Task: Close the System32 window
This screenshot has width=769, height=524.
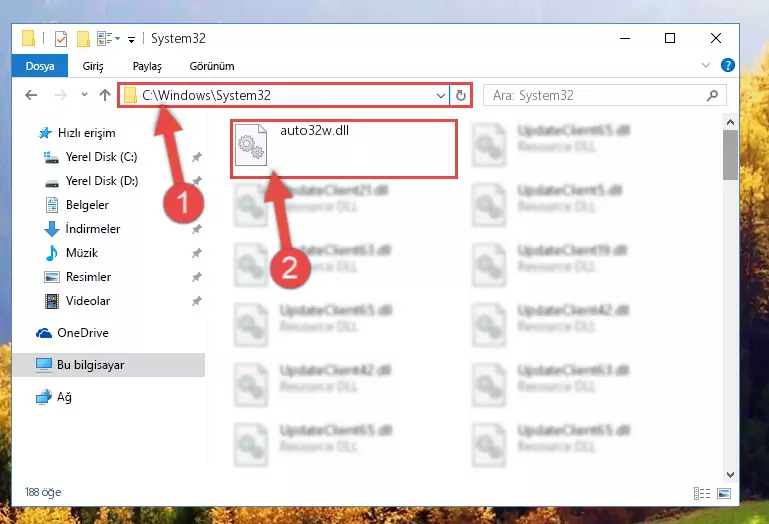Action: pyautogui.click(x=716, y=38)
